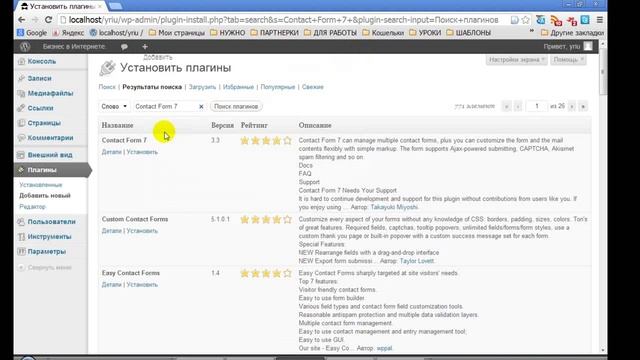Expand the Помощь help panel
Viewport: 640px width, 360px height.
tap(568, 60)
